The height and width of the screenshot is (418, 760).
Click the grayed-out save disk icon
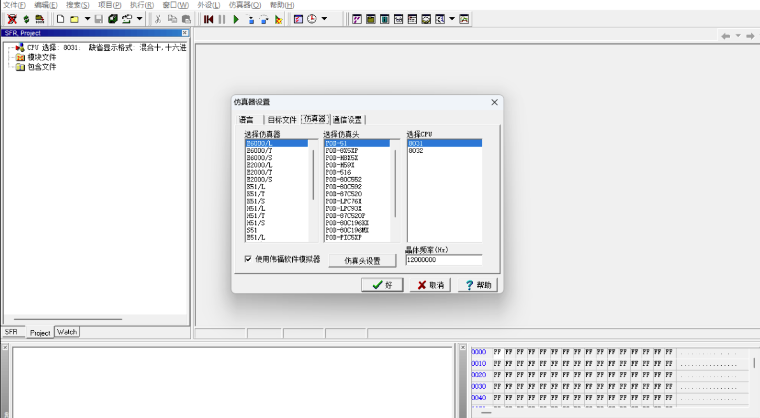click(x=98, y=19)
